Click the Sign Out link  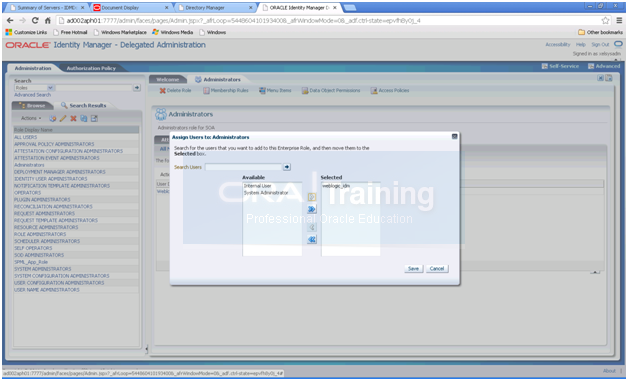(600, 44)
